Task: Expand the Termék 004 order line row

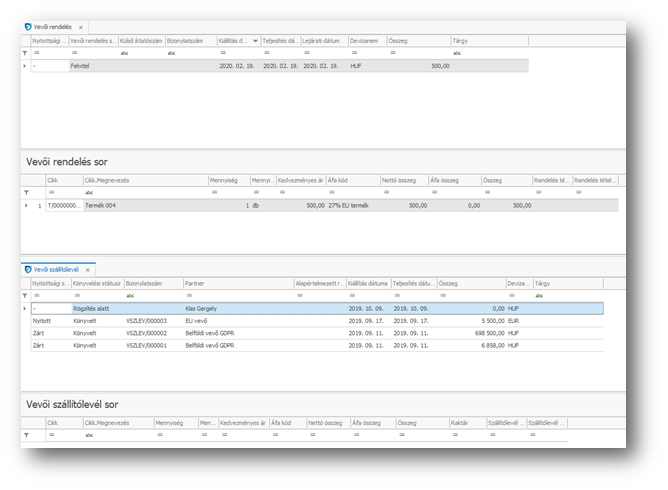Action: pos(26,205)
